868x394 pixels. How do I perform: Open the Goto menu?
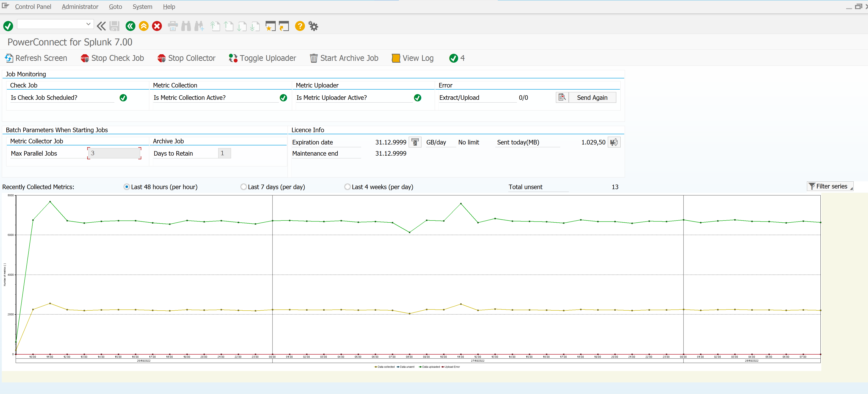(115, 6)
